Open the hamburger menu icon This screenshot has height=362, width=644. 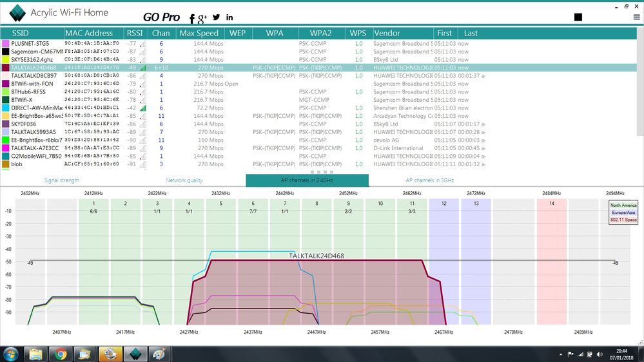pos(636,17)
